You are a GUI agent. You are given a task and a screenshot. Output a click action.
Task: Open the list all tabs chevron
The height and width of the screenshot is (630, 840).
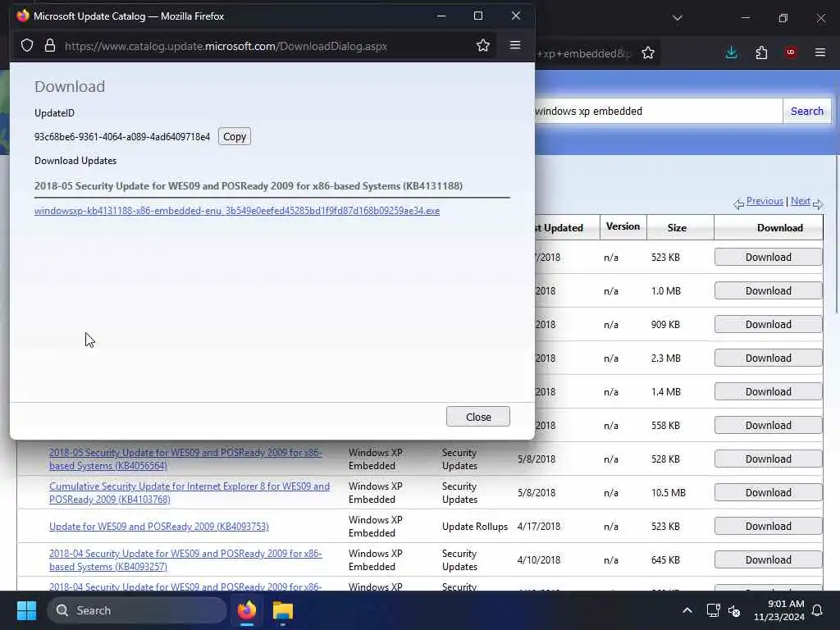[677, 18]
